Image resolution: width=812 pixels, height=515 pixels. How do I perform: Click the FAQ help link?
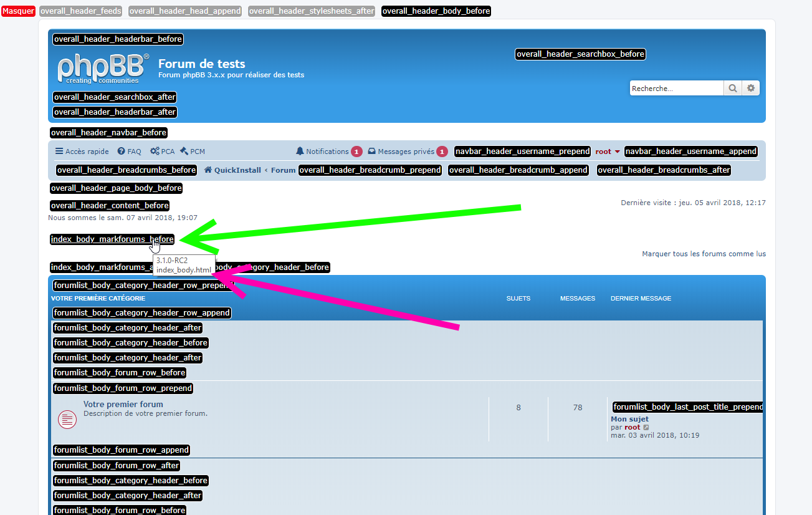click(x=129, y=152)
